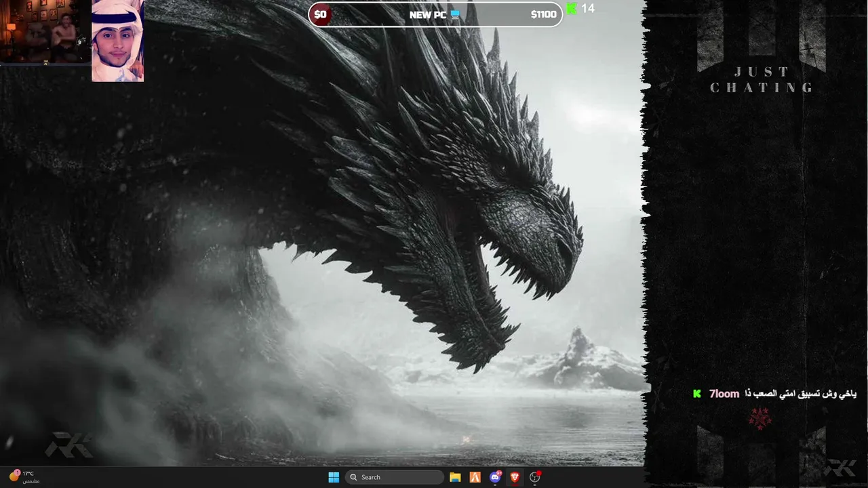Viewport: 868px width, 488px height.
Task: Click the chat username 7loom
Action: pos(724,394)
